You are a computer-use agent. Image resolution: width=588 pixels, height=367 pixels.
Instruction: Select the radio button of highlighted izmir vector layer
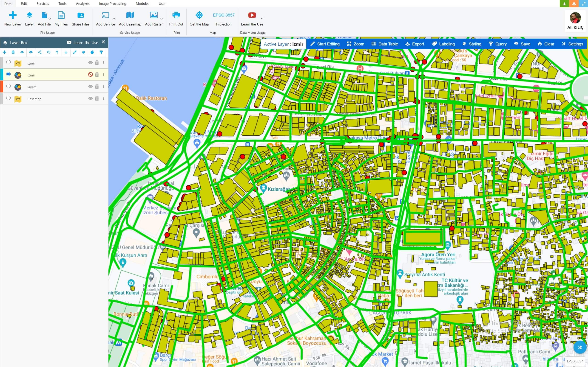[9, 74]
